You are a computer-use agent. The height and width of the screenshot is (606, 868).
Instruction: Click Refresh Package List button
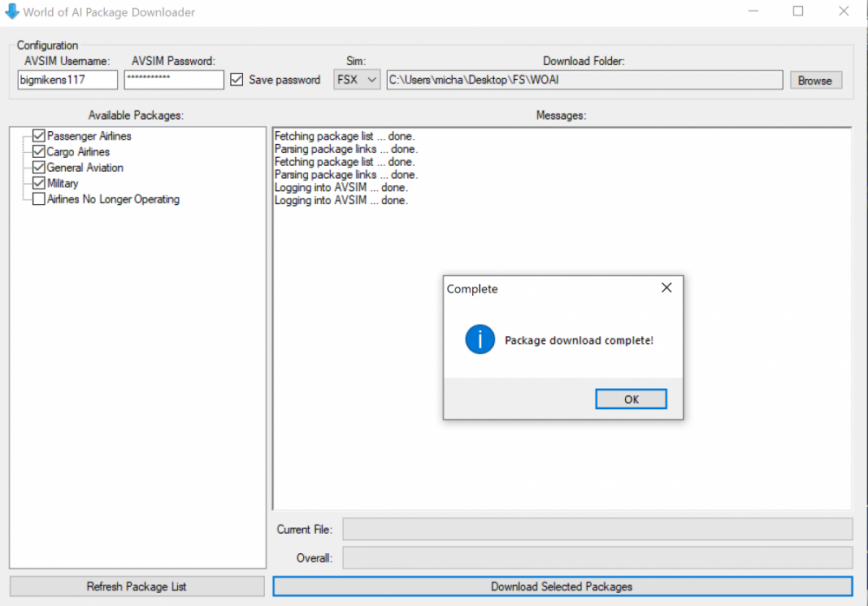coord(136,587)
